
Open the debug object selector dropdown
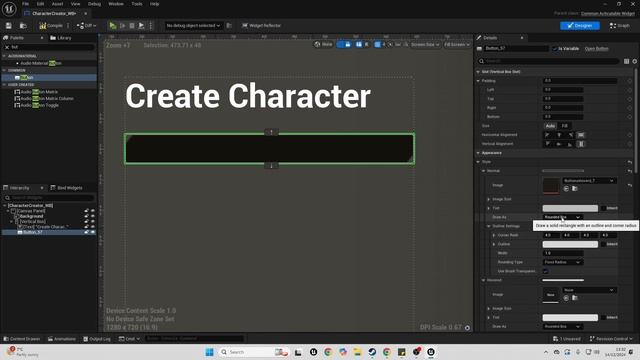pos(193,25)
